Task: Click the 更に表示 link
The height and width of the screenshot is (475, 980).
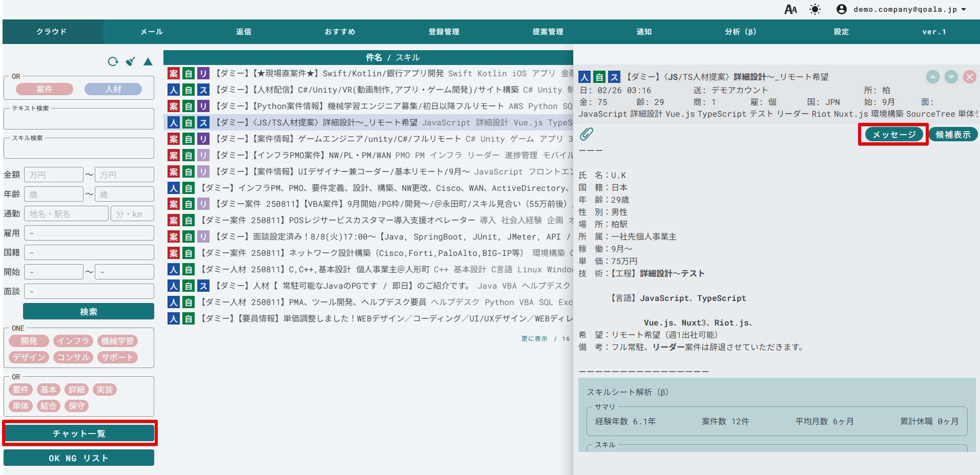Action: 534,339
